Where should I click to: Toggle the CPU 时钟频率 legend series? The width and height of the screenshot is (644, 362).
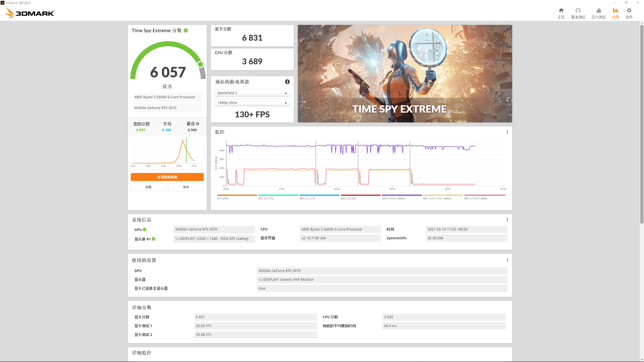[402, 197]
